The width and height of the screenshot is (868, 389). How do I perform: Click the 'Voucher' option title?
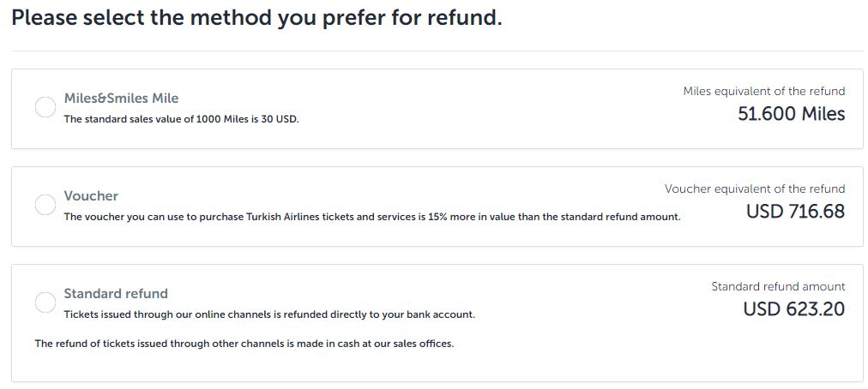click(x=91, y=196)
